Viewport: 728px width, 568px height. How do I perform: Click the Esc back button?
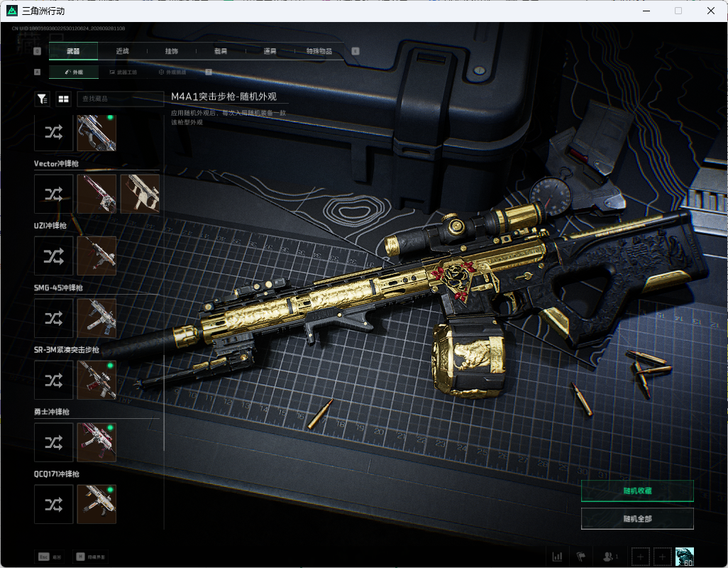tap(50, 557)
